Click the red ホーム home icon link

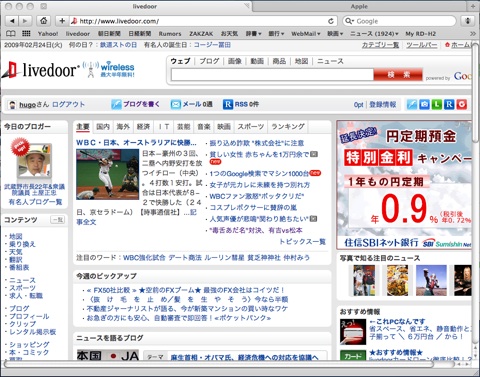click(448, 45)
